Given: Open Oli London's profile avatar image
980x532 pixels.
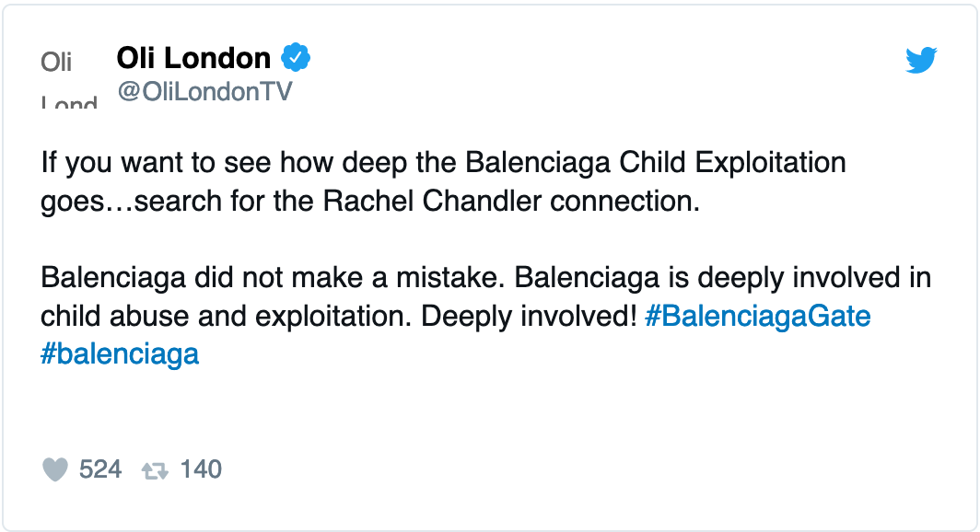Looking at the screenshot, I should tap(69, 79).
